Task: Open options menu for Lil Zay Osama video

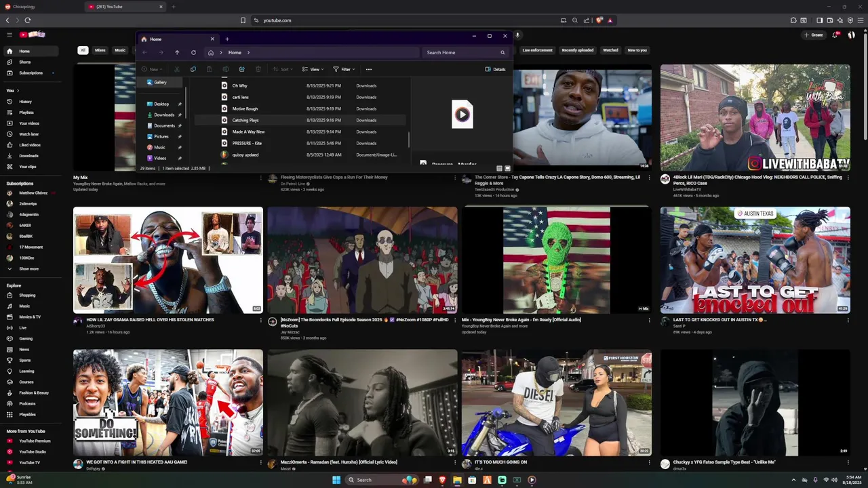Action: coord(260,320)
